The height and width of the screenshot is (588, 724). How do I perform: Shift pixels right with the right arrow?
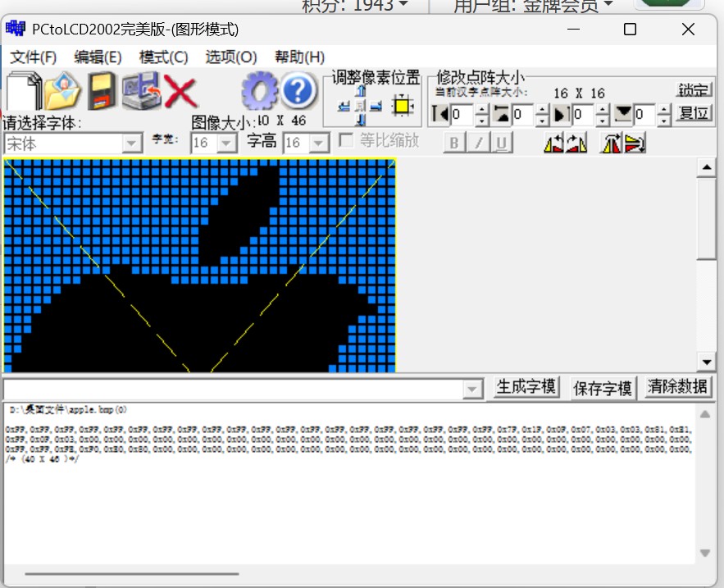click(x=376, y=107)
